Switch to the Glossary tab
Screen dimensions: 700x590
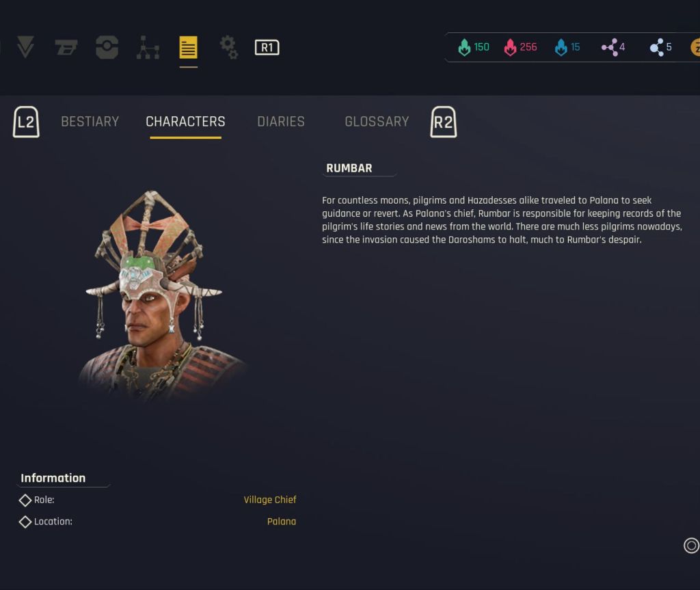(x=377, y=122)
